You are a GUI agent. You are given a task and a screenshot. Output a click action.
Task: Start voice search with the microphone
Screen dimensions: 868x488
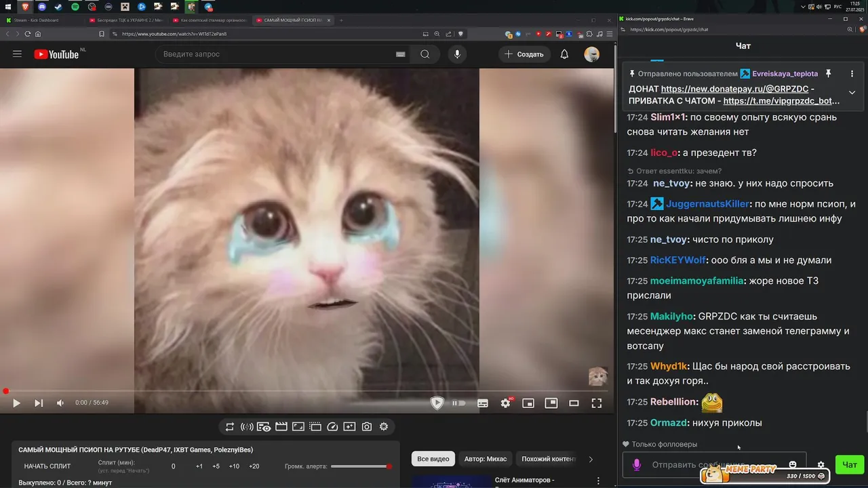457,54
